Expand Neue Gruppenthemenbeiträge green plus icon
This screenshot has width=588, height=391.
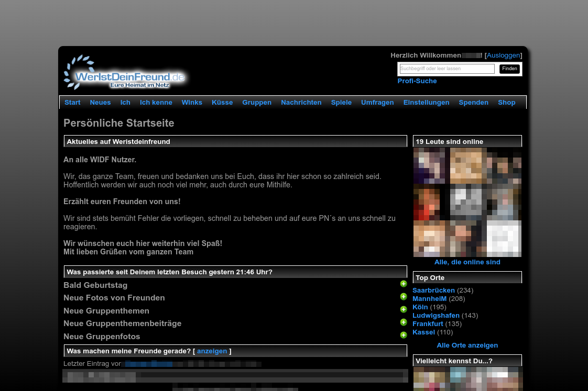coord(404,322)
